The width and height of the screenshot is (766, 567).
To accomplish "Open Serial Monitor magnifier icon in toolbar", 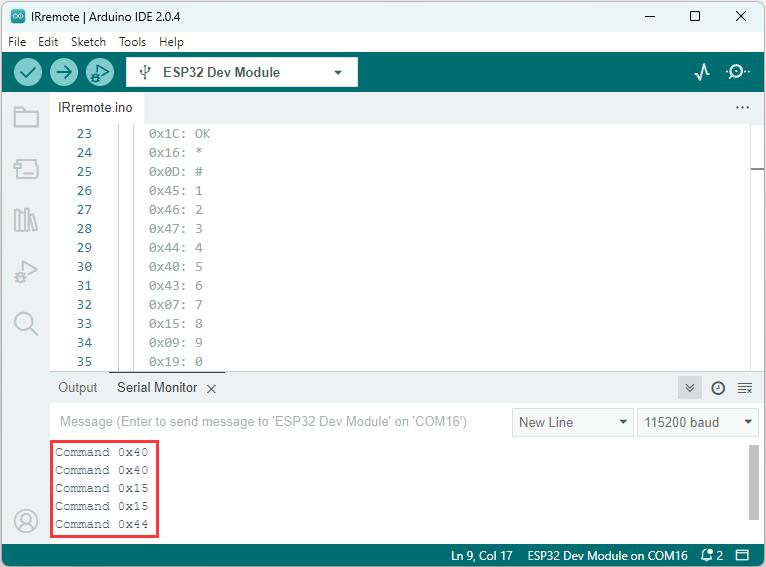I will [737, 72].
